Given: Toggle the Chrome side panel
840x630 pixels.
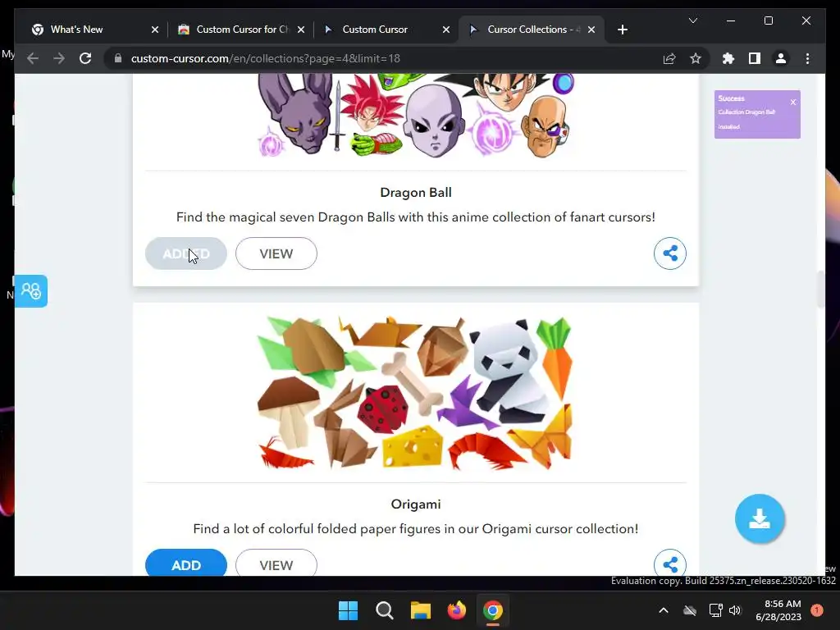Looking at the screenshot, I should click(x=755, y=58).
